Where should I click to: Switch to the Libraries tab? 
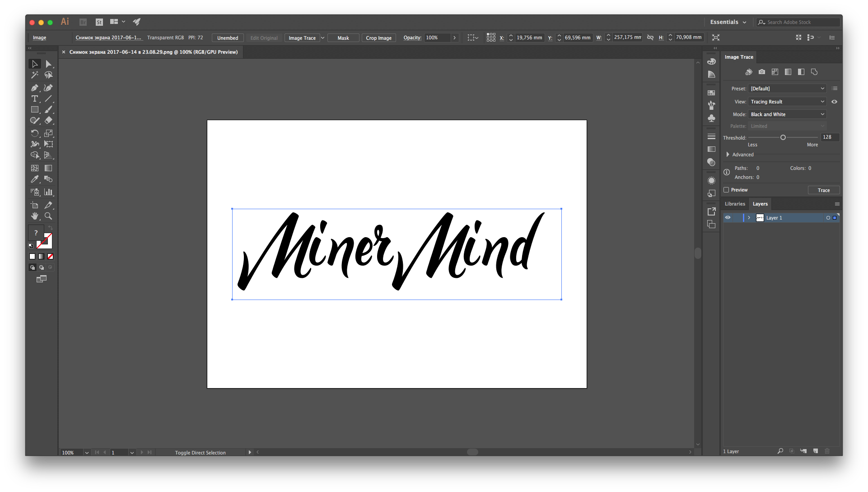735,204
